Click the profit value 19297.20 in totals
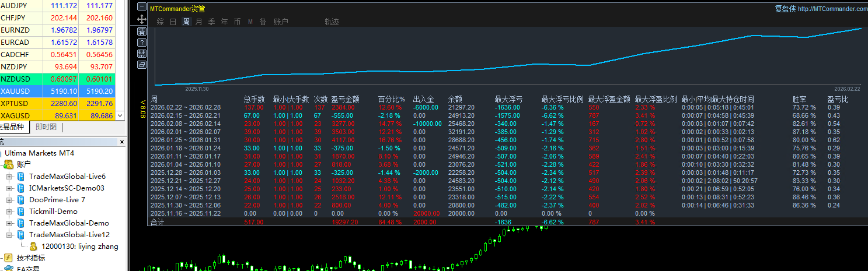 344,222
